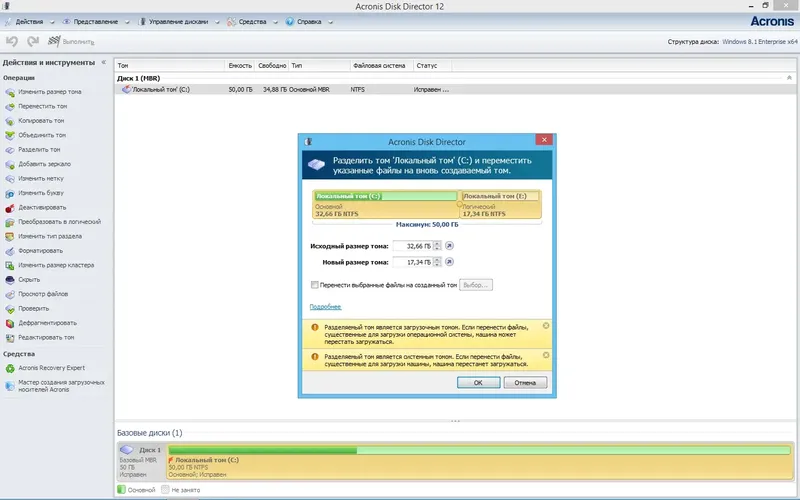Click the Свободно column header
800x500 pixels.
tap(271, 65)
